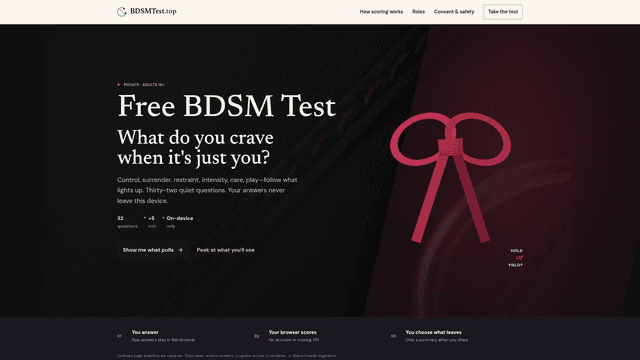Image resolution: width=640 pixels, height=360 pixels.
Task: Click the You answer step title
Action: point(145,332)
